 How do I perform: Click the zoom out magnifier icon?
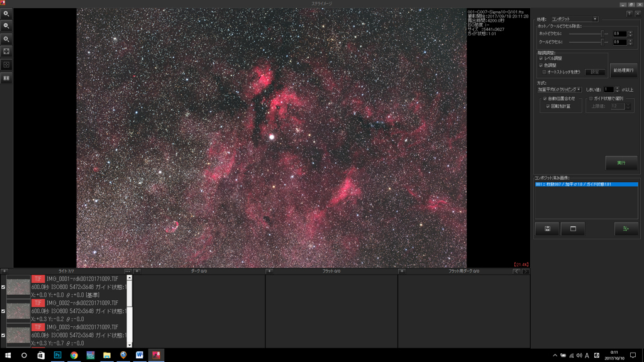click(6, 26)
